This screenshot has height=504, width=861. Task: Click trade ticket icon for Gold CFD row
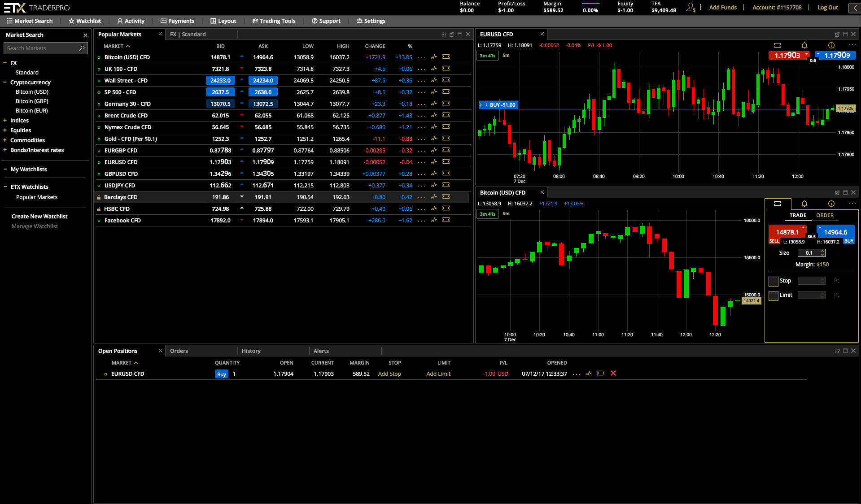(446, 139)
